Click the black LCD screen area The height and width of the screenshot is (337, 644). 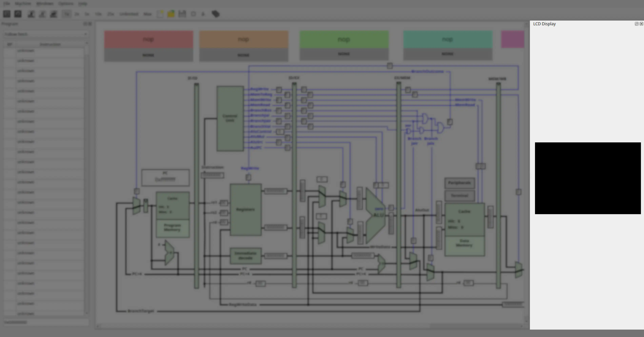point(588,178)
